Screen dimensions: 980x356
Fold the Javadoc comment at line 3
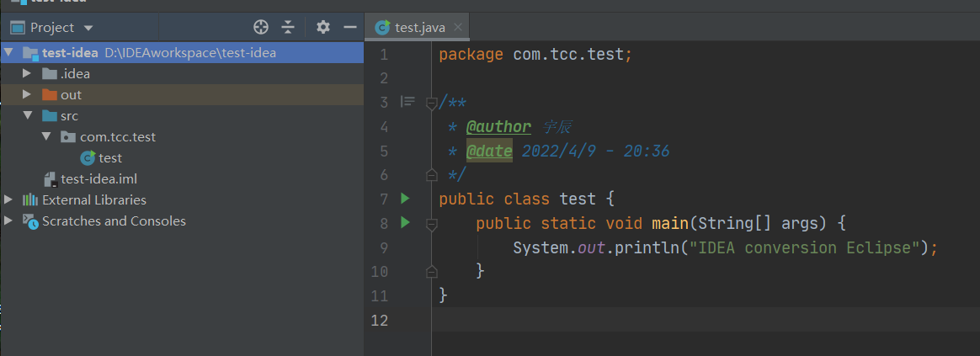(x=431, y=103)
